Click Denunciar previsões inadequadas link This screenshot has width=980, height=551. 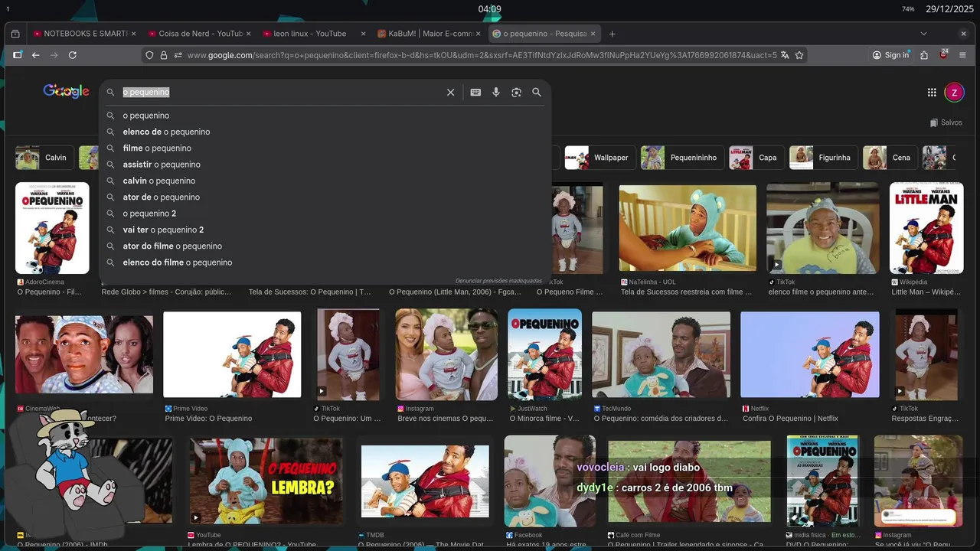(498, 281)
